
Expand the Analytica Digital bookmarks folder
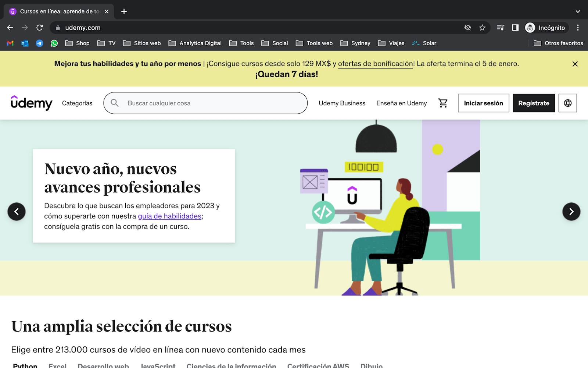[x=195, y=43]
